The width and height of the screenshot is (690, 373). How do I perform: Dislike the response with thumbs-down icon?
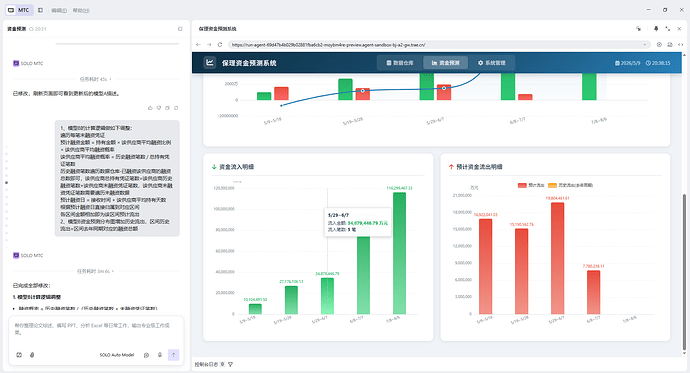click(159, 108)
